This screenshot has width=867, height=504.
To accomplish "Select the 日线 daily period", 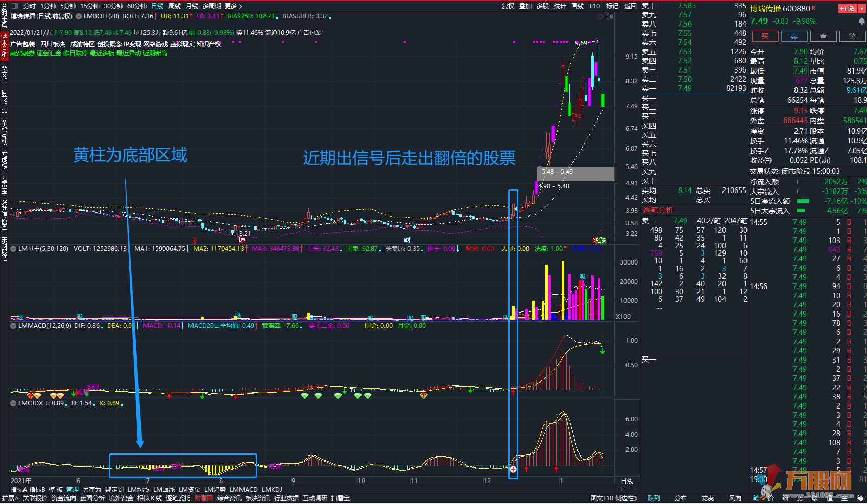I will pyautogui.click(x=157, y=6).
